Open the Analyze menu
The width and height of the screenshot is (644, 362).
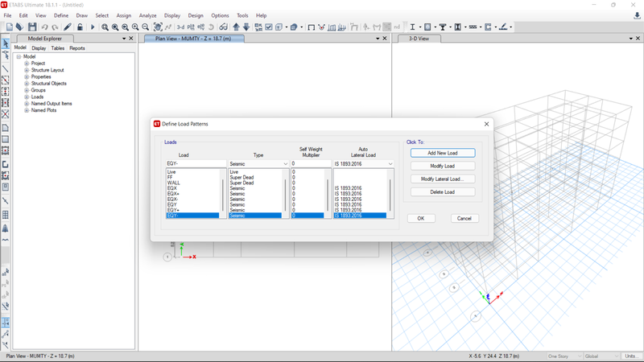(147, 15)
